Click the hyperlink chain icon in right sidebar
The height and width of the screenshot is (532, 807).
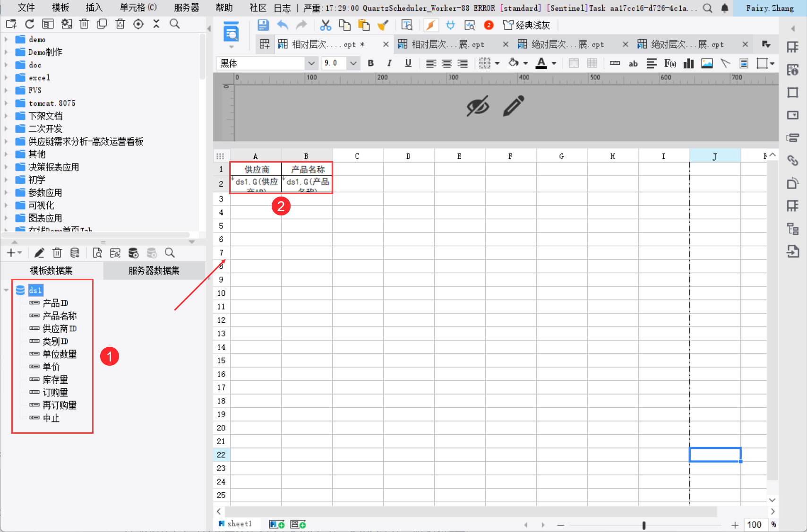(x=792, y=161)
